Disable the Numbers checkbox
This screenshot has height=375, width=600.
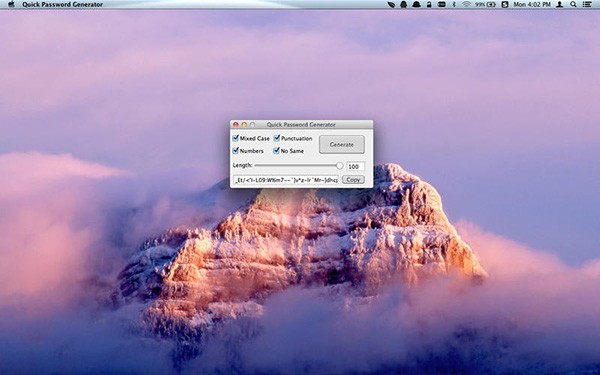236,150
